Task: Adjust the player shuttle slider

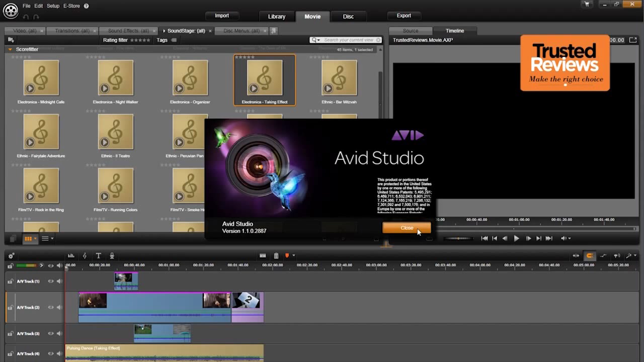Action: 458,238
